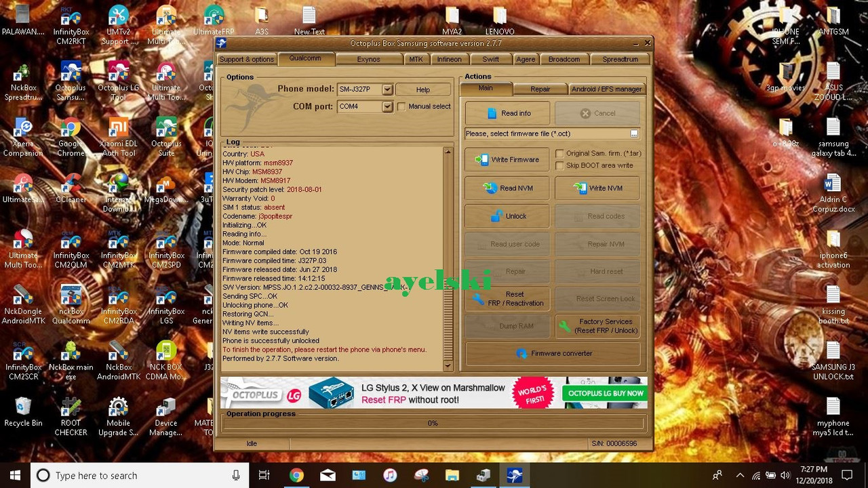Tick Skip BOOT area write checkbox
Viewport: 868px width, 488px height.
pos(560,165)
